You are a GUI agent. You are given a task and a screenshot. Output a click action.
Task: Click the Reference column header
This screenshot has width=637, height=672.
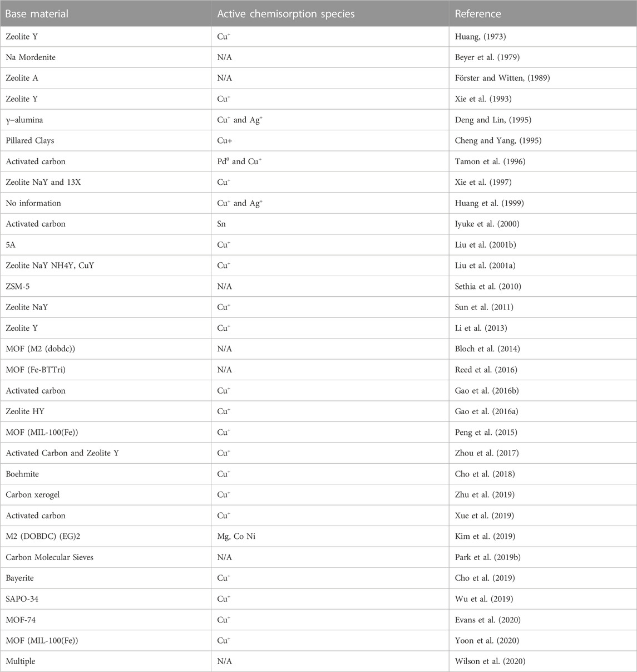(x=478, y=14)
